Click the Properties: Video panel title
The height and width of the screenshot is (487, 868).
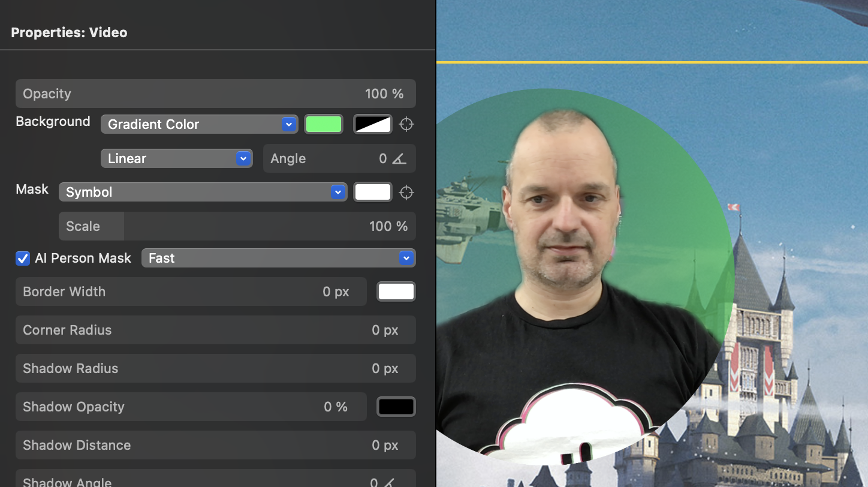pos(69,32)
